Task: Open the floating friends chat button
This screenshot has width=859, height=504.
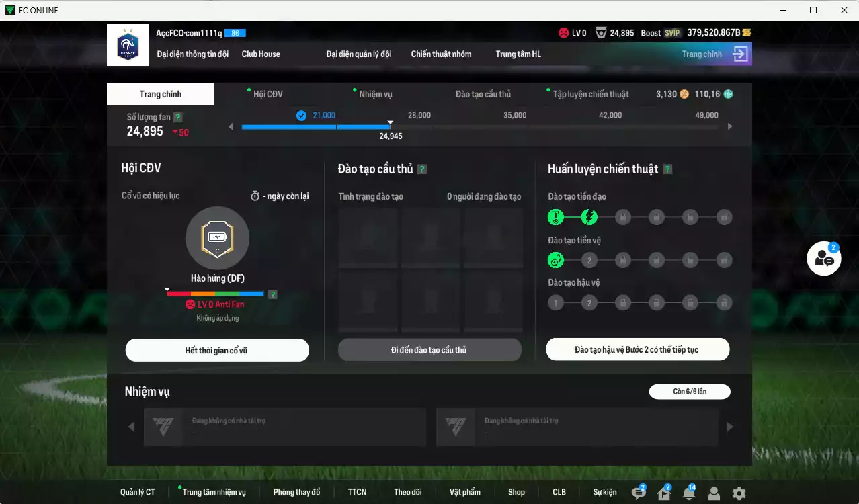Action: tap(824, 258)
